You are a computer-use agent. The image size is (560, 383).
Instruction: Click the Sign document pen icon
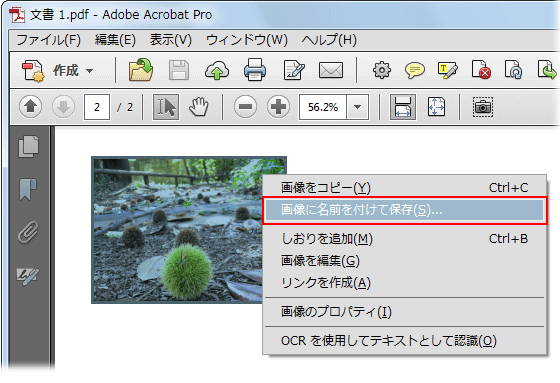click(294, 70)
